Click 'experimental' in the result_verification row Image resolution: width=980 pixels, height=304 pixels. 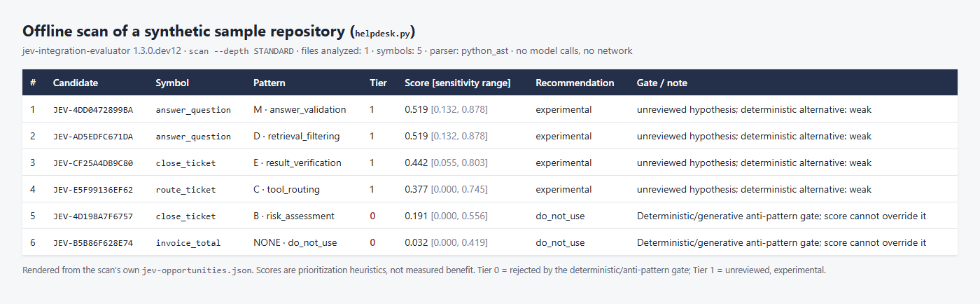tap(563, 163)
